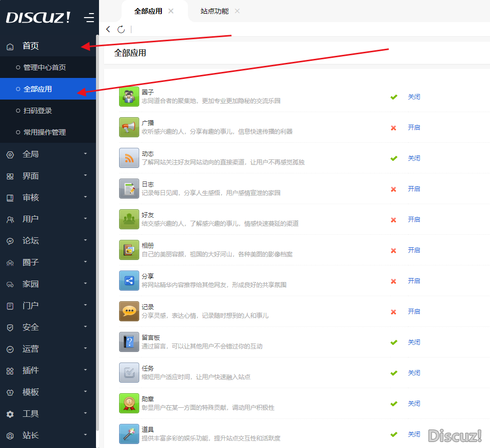Enable the 广播 application via 开启
This screenshot has width=490, height=448.
click(414, 128)
